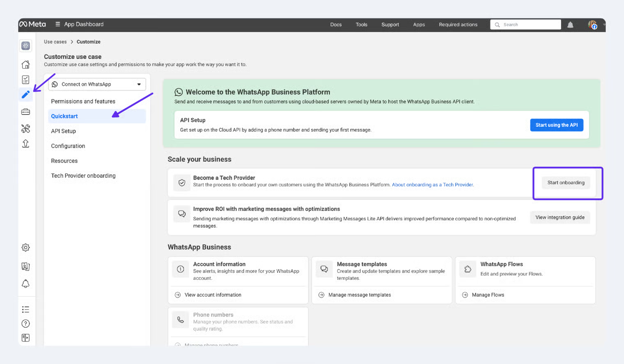Click the checklist icon in sidebar
Viewport: 624px width, 364px height.
pyautogui.click(x=25, y=80)
